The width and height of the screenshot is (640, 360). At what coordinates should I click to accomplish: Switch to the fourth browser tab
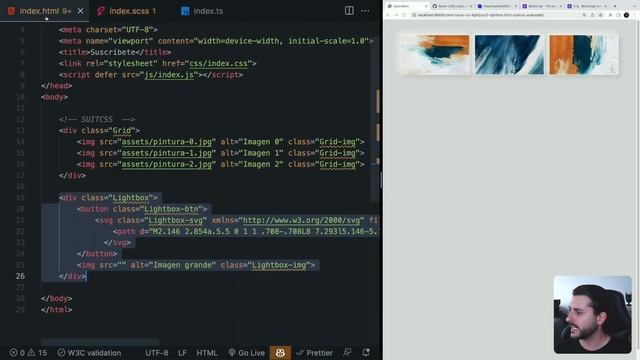tap(542, 6)
